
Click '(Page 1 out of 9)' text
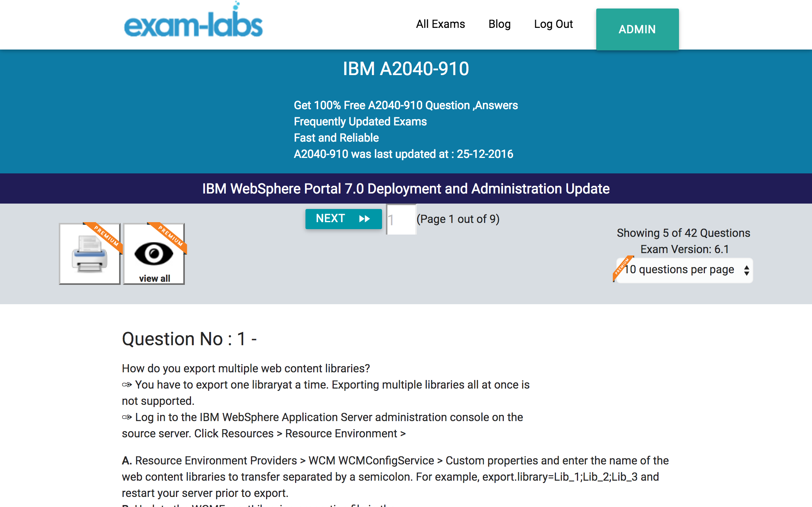point(458,219)
